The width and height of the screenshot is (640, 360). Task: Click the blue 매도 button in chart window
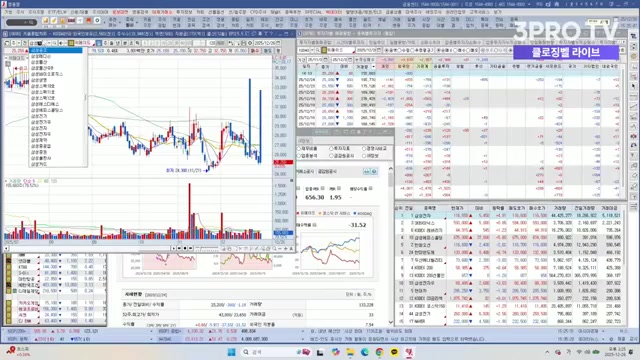pyautogui.click(x=267, y=51)
